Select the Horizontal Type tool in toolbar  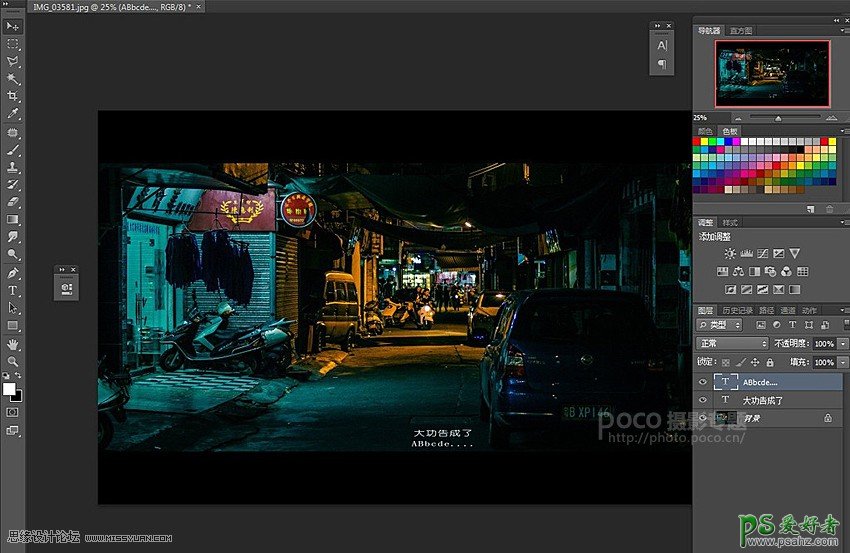point(13,290)
